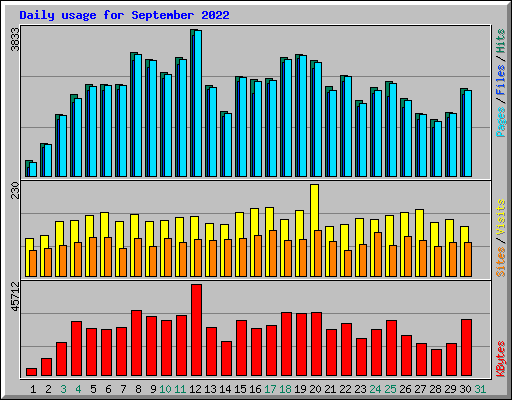Click green day label 18
The image size is (512, 400).
(285, 389)
